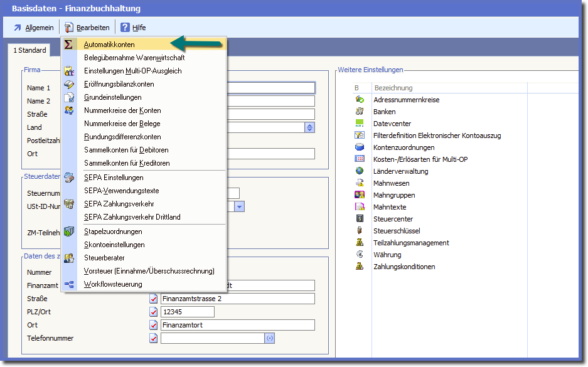Open the Land dropdown spinner

pyautogui.click(x=309, y=127)
